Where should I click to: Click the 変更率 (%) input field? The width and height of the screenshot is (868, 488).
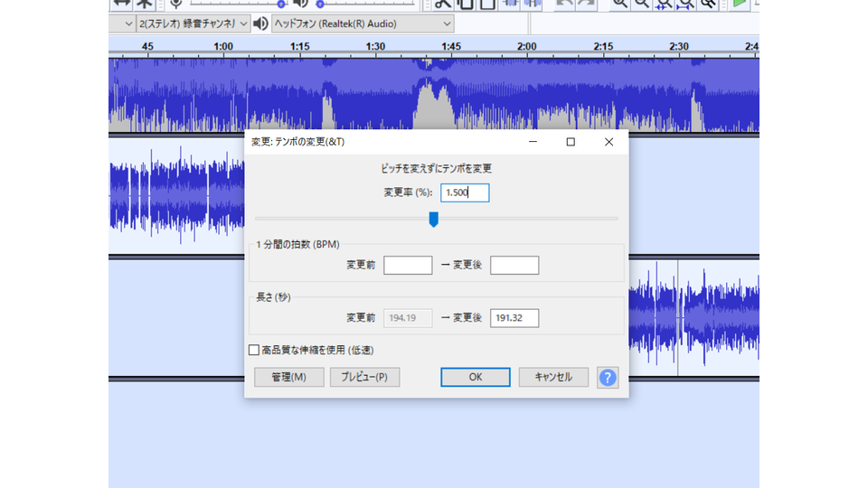[x=465, y=192]
